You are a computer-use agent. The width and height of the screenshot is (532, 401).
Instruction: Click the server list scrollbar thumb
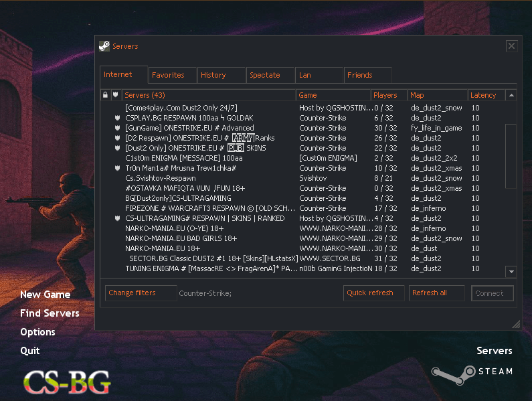(511, 156)
